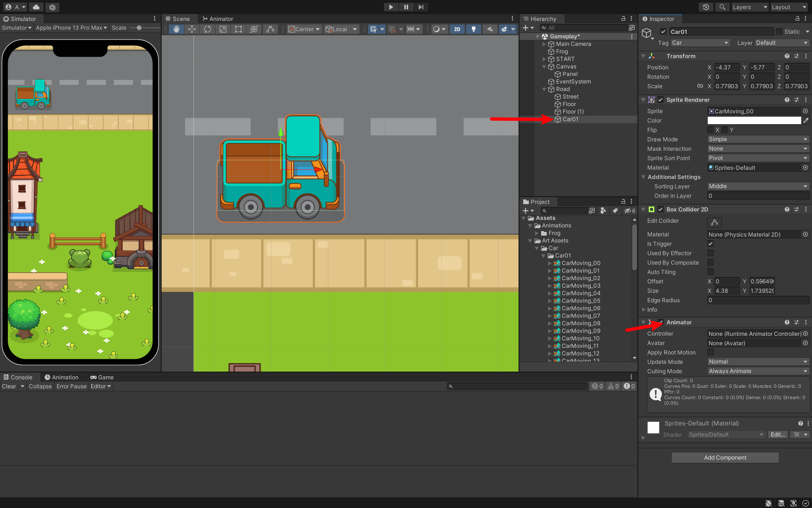
Task: Toggle Box Collider 2D enabled checkbox
Action: click(660, 209)
